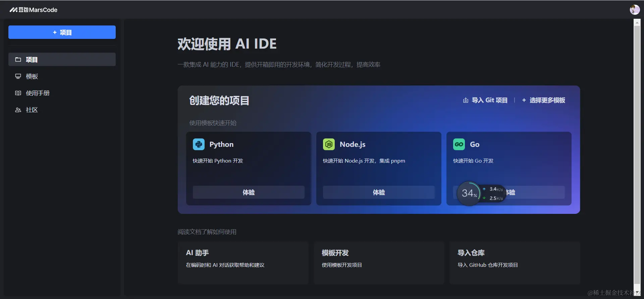Click 体验 button on Python card

point(249,192)
